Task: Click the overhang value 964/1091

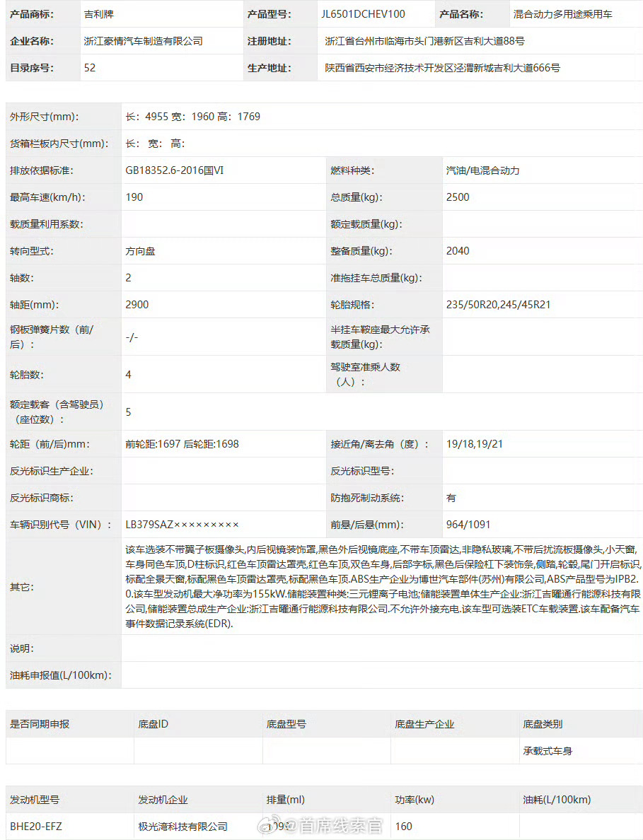Action: (x=468, y=525)
